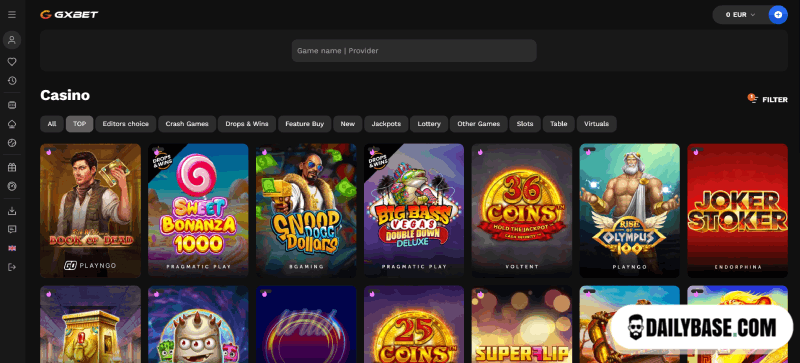This screenshot has width=800, height=363.
Task: Open the Joker Stoker game
Action: click(x=738, y=210)
